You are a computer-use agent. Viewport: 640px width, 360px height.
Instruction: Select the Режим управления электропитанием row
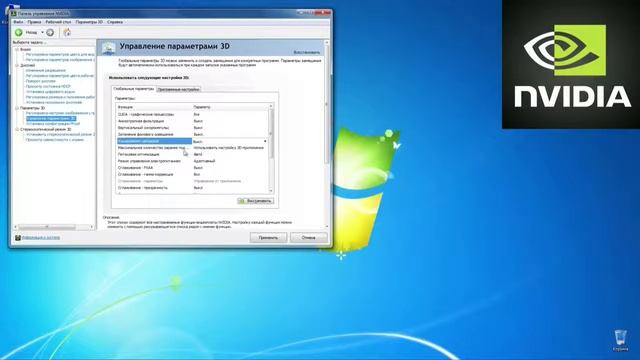pyautogui.click(x=193, y=161)
